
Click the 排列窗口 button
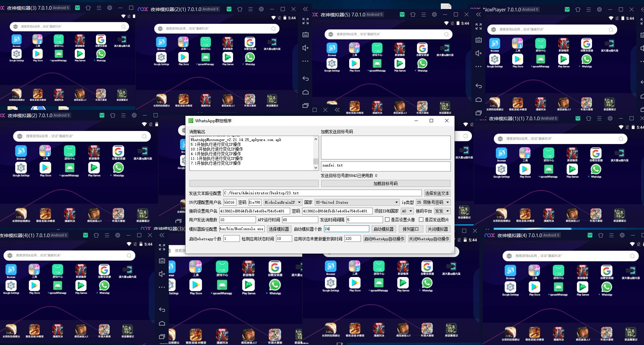click(x=411, y=229)
